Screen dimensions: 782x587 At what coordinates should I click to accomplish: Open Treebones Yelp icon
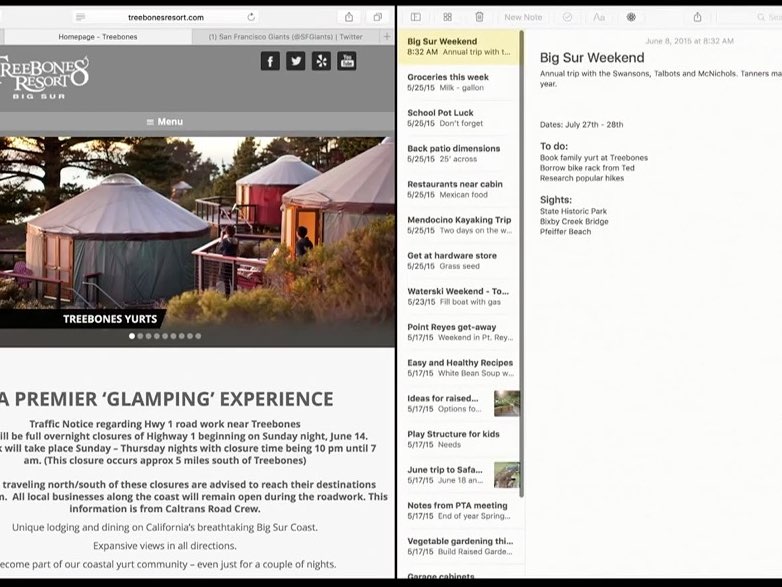[x=321, y=61]
